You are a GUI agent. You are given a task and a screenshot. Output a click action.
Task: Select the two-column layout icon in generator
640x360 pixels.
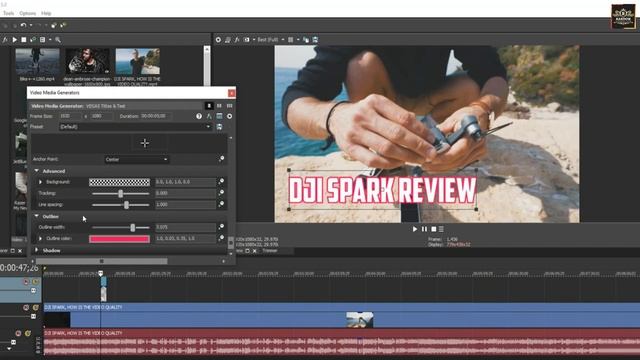(219, 106)
